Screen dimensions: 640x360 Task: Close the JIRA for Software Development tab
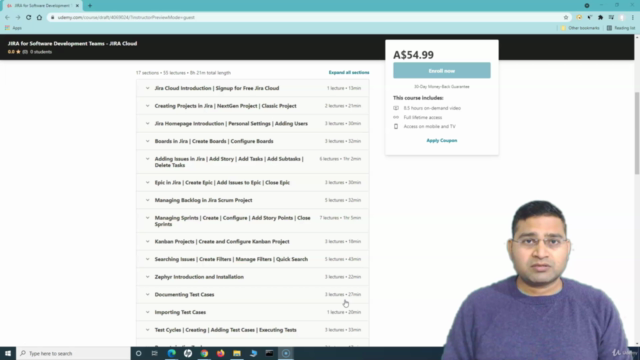77,6
